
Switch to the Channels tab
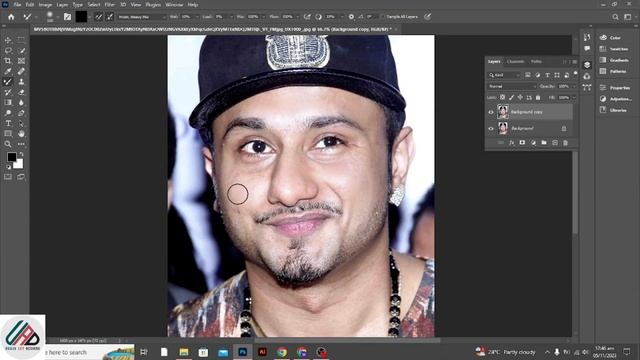516,62
